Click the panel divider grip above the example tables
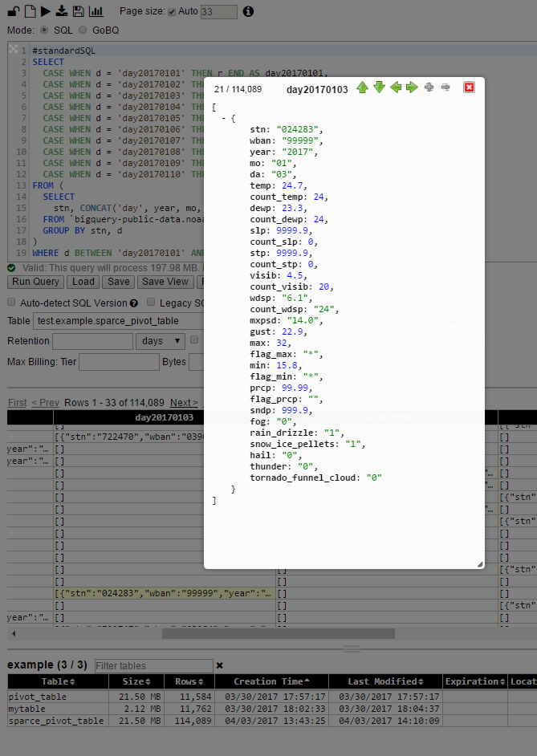537x756 pixels. pos(352,649)
